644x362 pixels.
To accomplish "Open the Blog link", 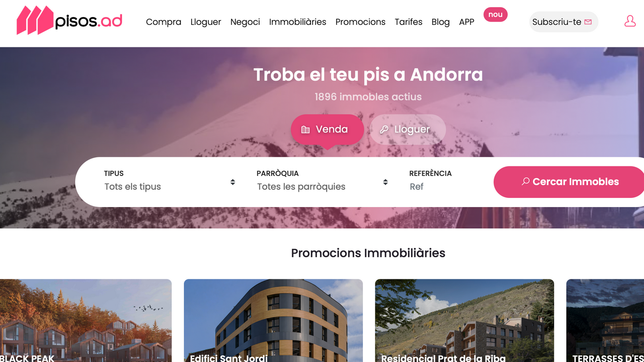I will tap(441, 22).
